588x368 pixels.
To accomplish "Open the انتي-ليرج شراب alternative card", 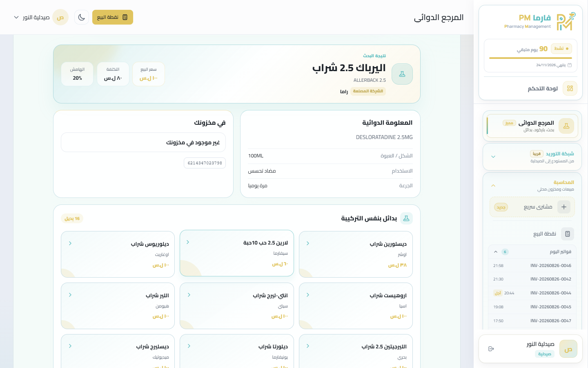I will 237,306.
